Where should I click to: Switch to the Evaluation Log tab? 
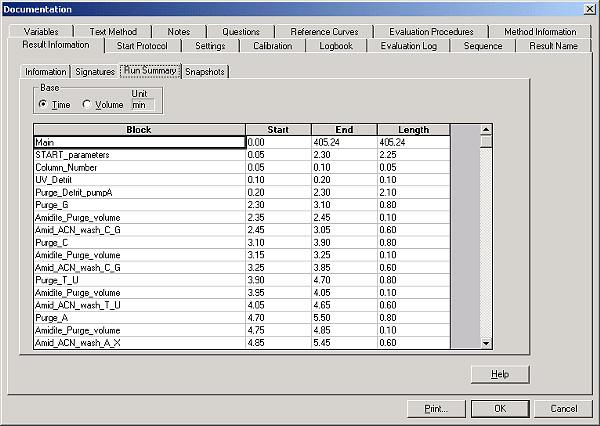pyautogui.click(x=408, y=46)
